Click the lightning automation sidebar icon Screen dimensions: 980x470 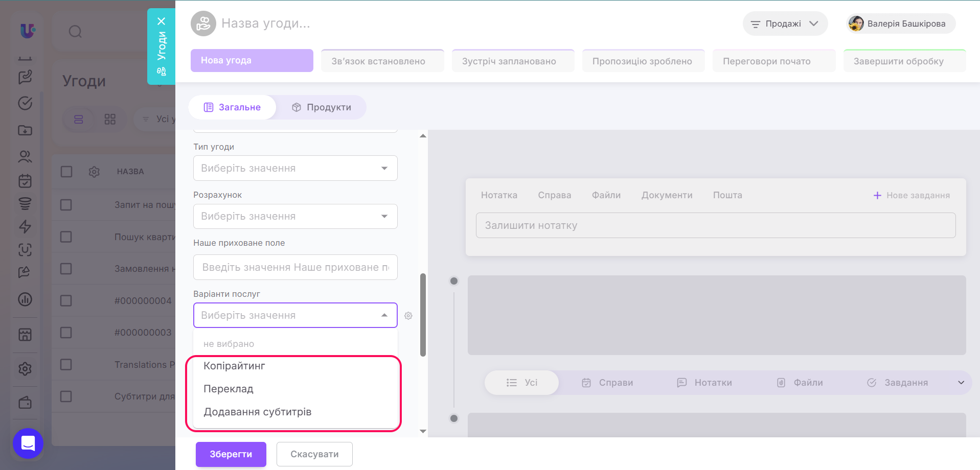pyautogui.click(x=25, y=227)
